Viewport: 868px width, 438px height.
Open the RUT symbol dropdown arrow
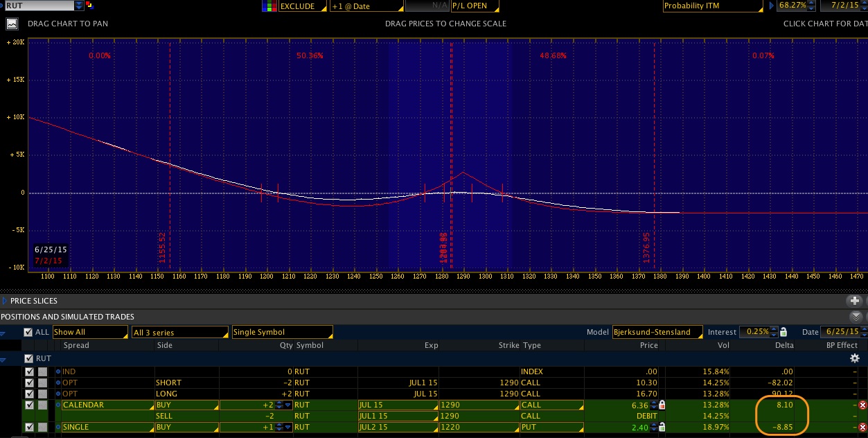pos(78,6)
